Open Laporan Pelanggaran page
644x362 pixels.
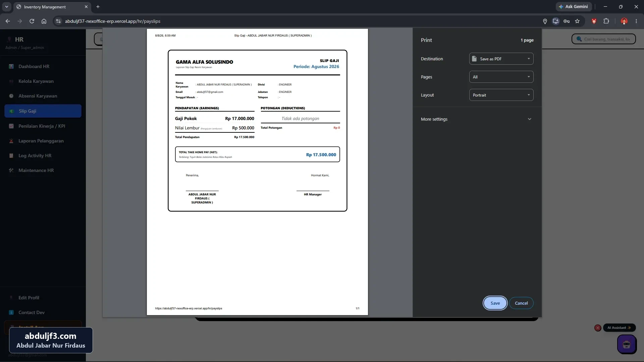point(43,141)
